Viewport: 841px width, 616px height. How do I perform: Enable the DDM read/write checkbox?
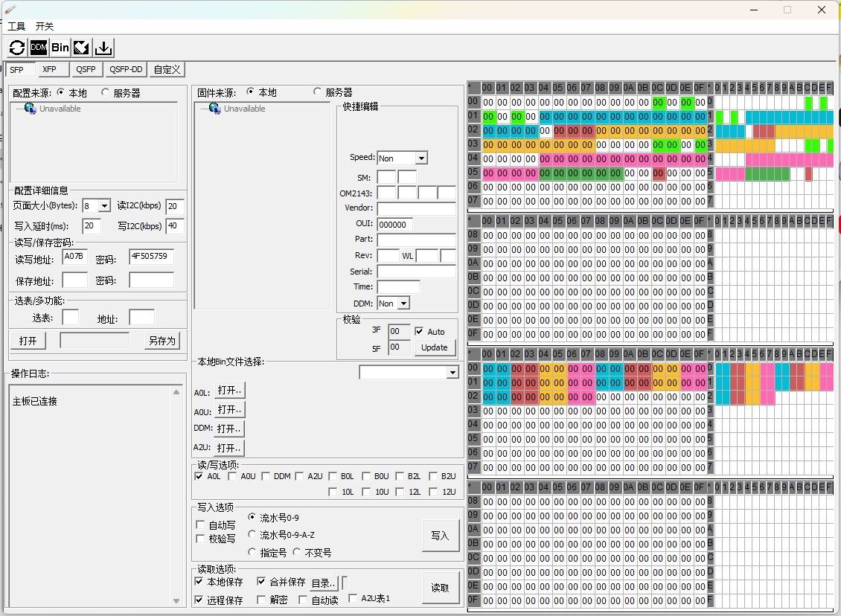coord(266,476)
